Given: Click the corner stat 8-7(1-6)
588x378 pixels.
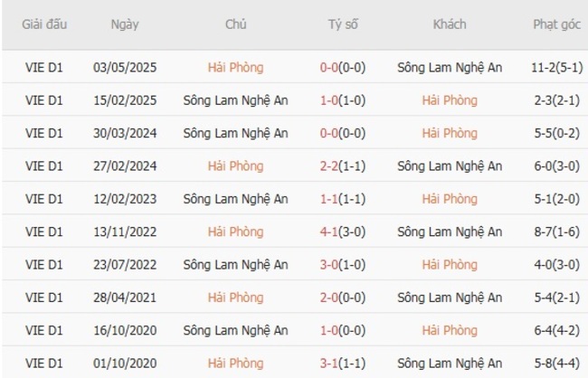Looking at the screenshot, I should tap(556, 232).
